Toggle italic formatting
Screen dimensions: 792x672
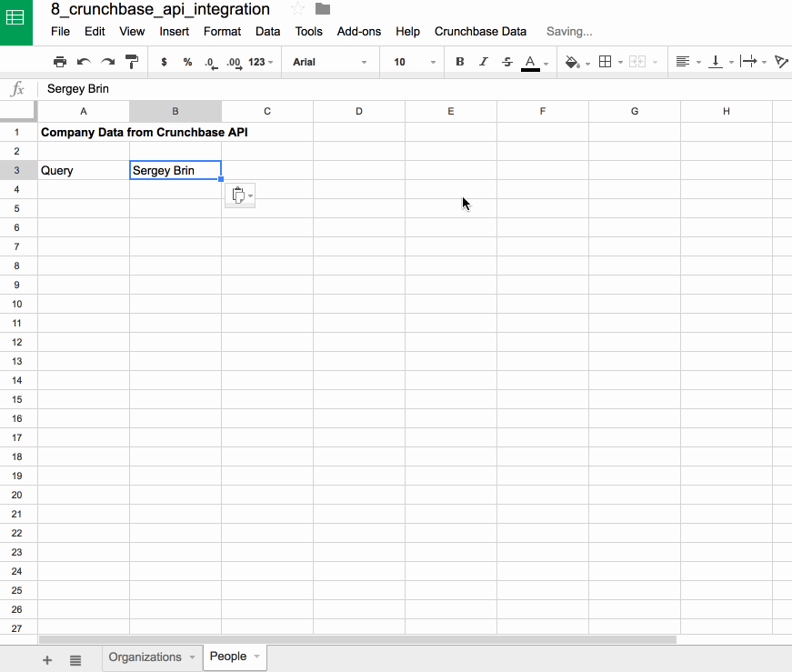pos(484,62)
